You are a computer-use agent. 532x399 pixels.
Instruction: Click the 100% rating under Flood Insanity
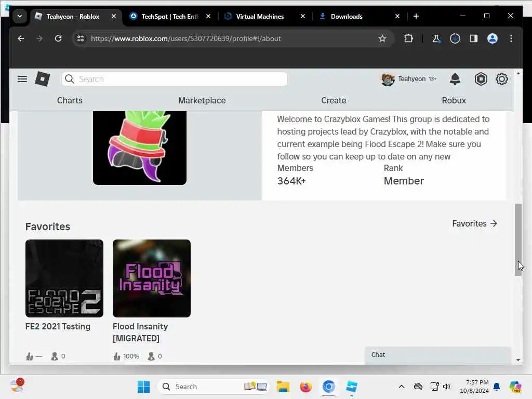click(131, 356)
